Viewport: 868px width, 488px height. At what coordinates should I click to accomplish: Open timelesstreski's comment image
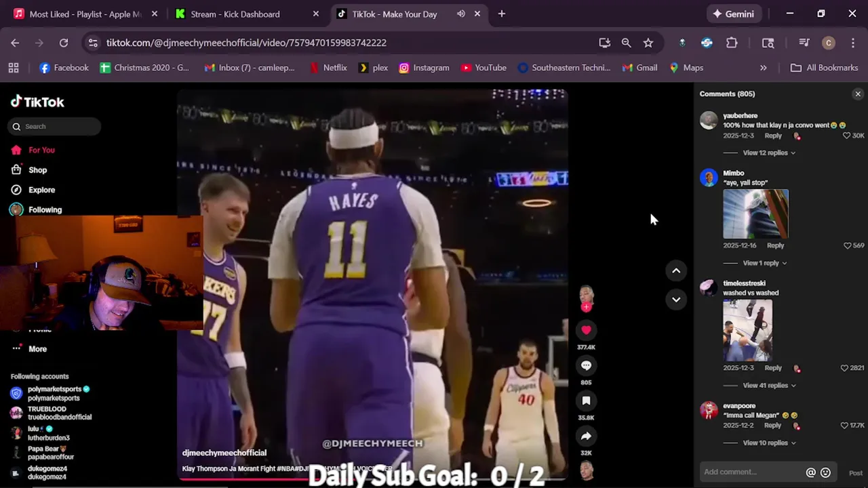coord(747,330)
